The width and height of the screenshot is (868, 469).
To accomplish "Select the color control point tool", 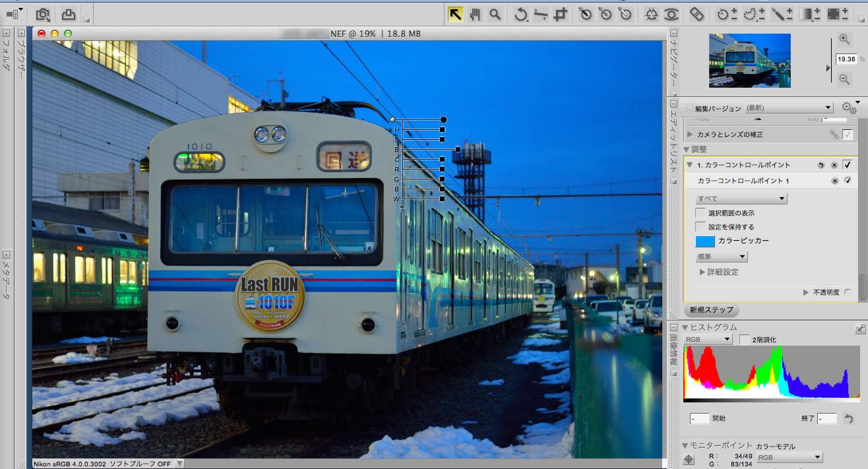I will [652, 14].
